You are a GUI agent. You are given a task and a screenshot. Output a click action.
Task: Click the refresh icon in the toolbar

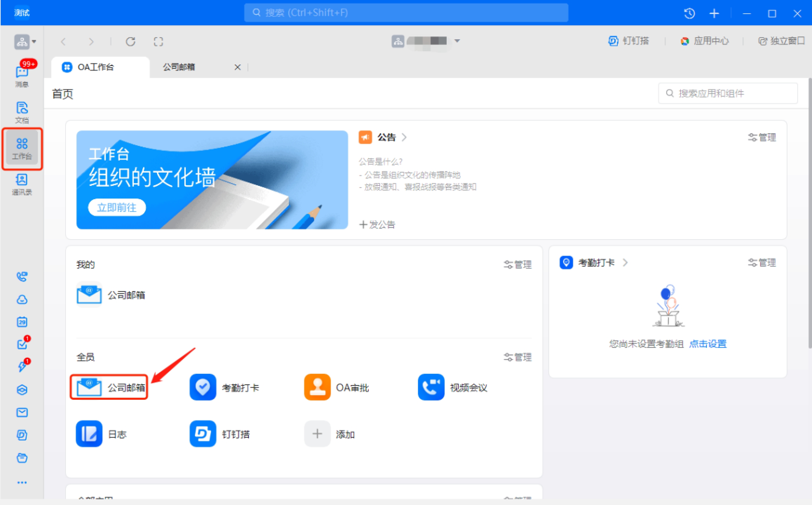[x=130, y=42]
